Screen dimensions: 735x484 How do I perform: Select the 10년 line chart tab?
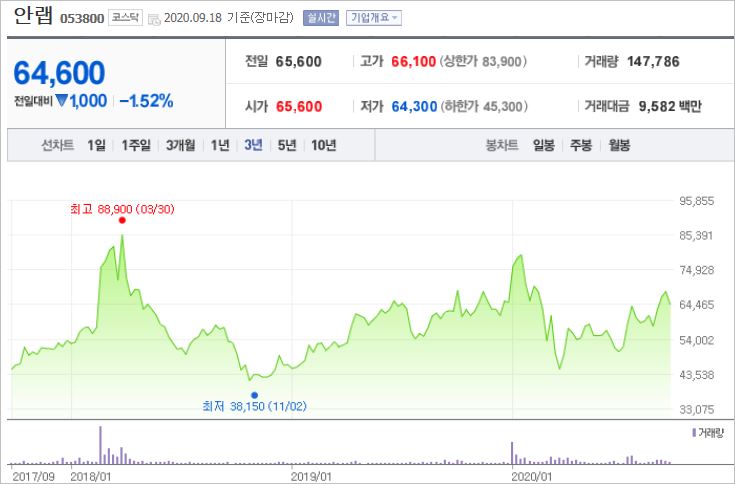tap(323, 145)
